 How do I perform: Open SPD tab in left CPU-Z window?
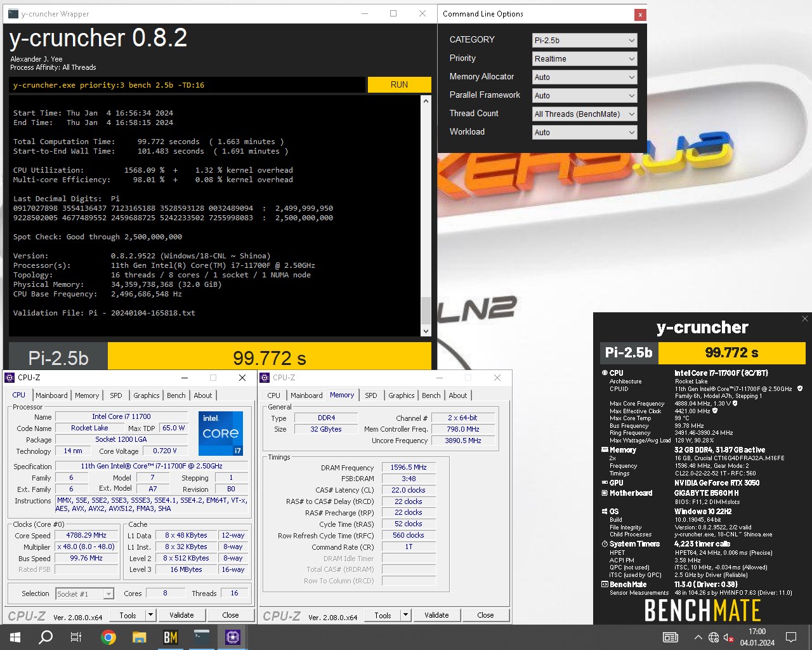pyautogui.click(x=116, y=395)
